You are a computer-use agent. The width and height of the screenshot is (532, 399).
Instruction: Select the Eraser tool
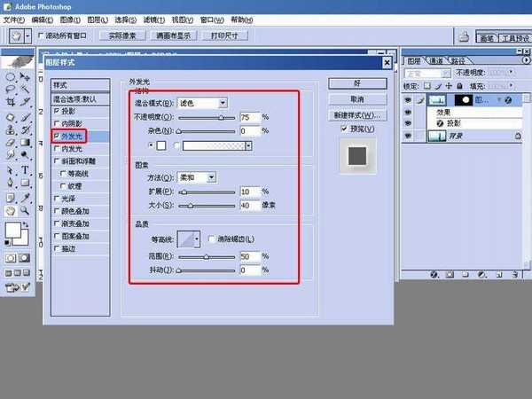(x=10, y=142)
